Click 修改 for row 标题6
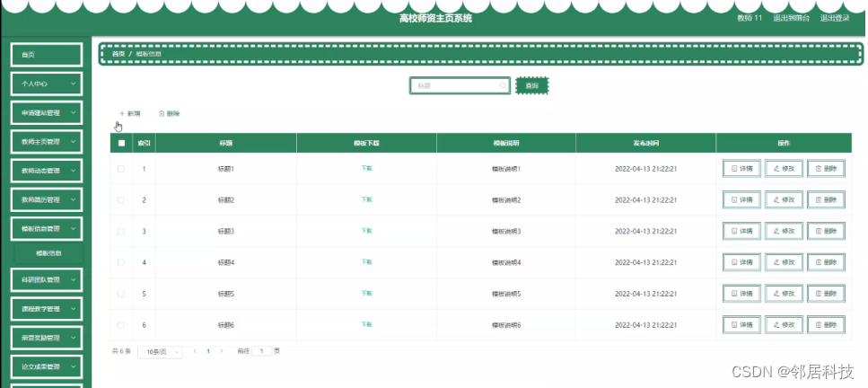 click(x=784, y=325)
